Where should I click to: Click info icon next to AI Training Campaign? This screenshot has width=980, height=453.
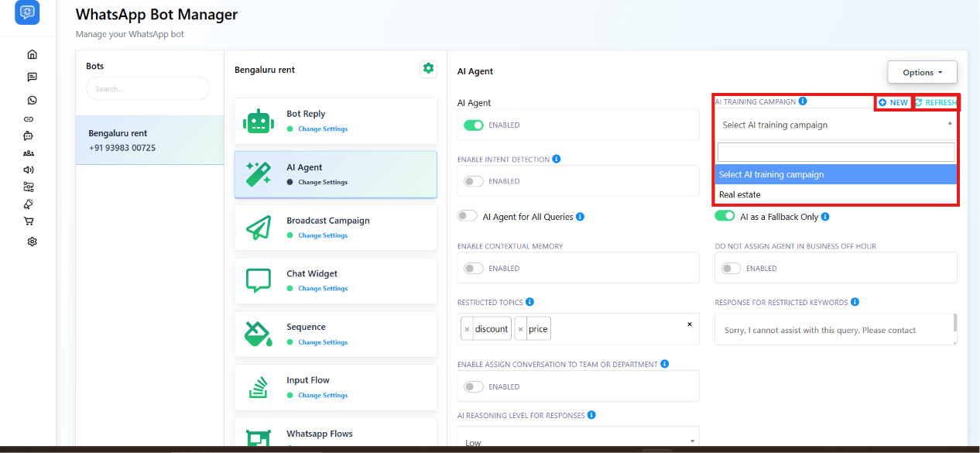point(803,101)
